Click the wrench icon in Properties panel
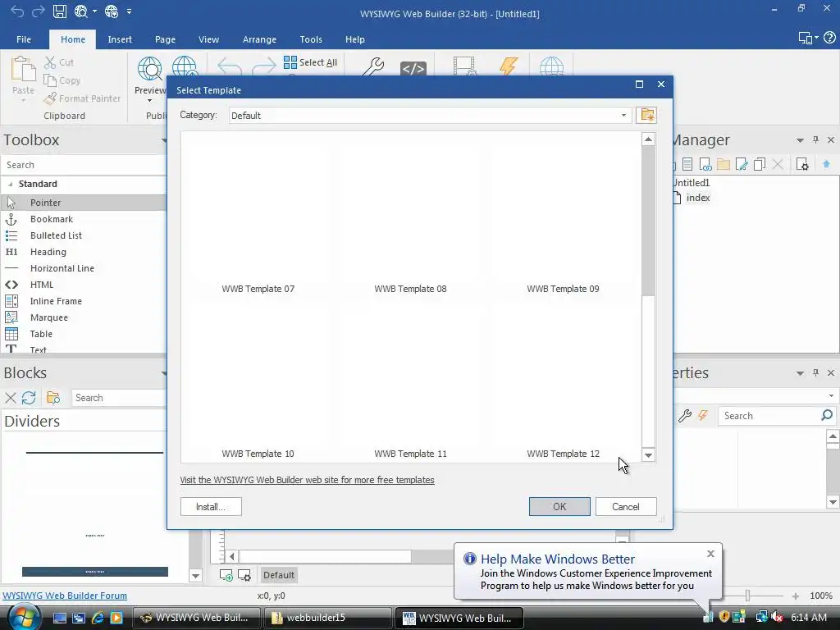Viewport: 840px width, 630px height. pos(685,416)
